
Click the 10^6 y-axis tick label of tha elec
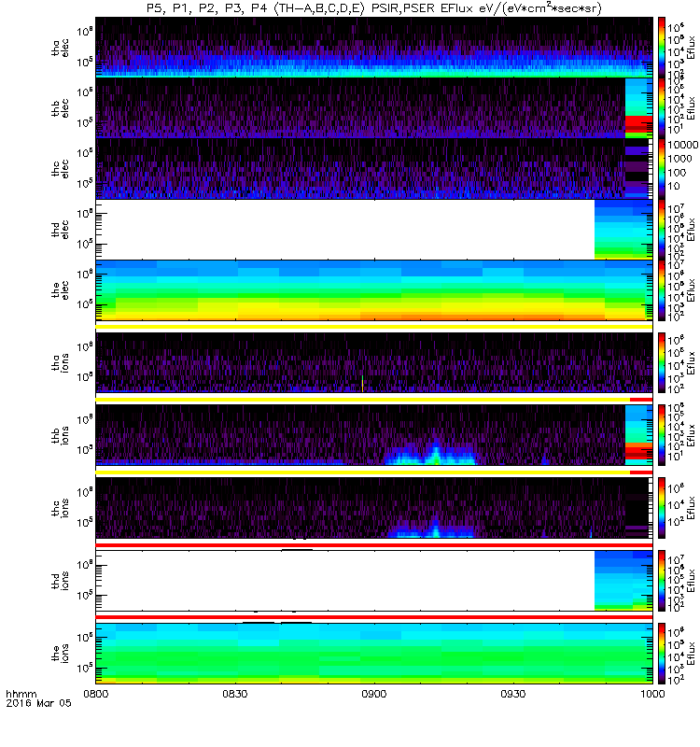click(85, 32)
